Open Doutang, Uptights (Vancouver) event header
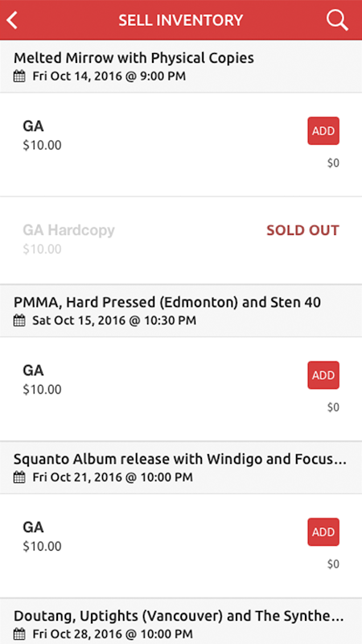 pyautogui.click(x=181, y=621)
